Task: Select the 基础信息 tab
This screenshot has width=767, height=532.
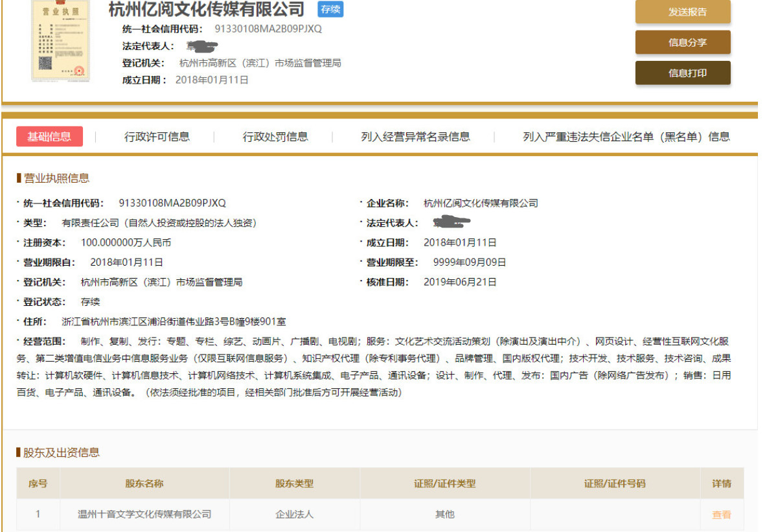Action: point(49,137)
